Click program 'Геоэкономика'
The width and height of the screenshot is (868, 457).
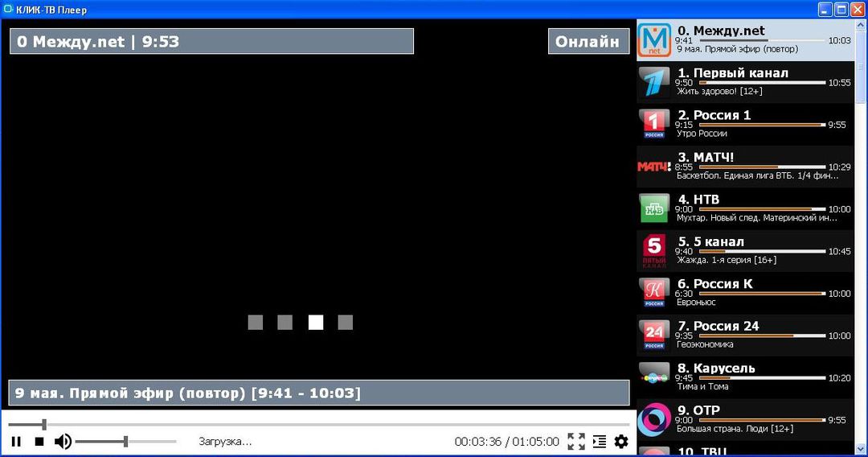pyautogui.click(x=705, y=344)
